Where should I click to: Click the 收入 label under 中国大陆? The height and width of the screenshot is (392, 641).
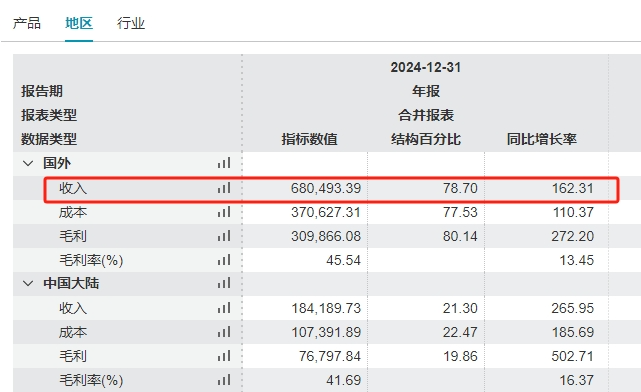(x=73, y=308)
